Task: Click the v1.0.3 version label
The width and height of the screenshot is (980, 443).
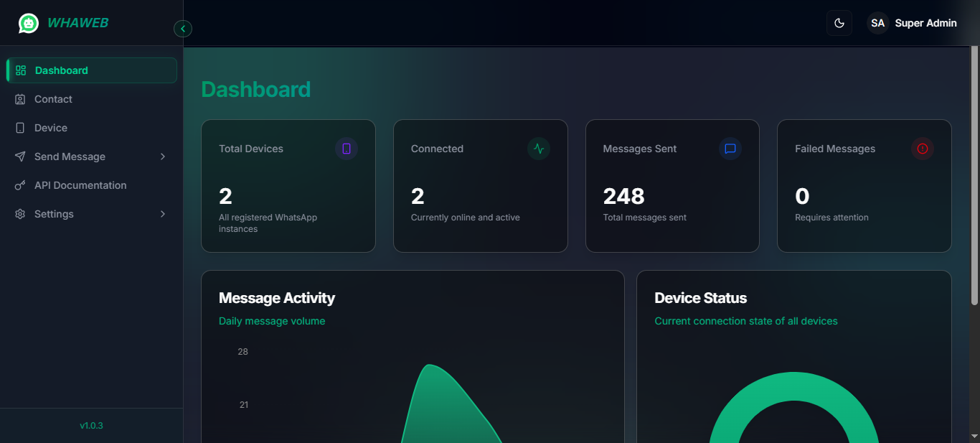Action: click(x=91, y=425)
